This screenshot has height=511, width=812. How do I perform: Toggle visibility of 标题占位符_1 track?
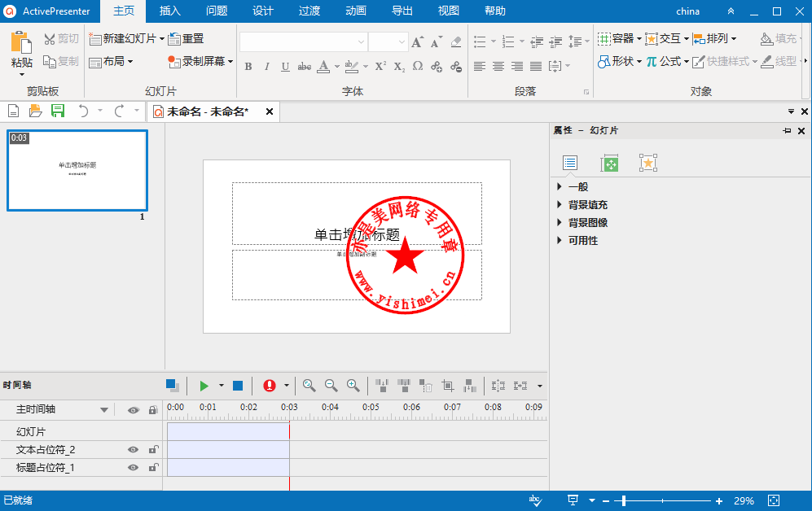point(133,468)
